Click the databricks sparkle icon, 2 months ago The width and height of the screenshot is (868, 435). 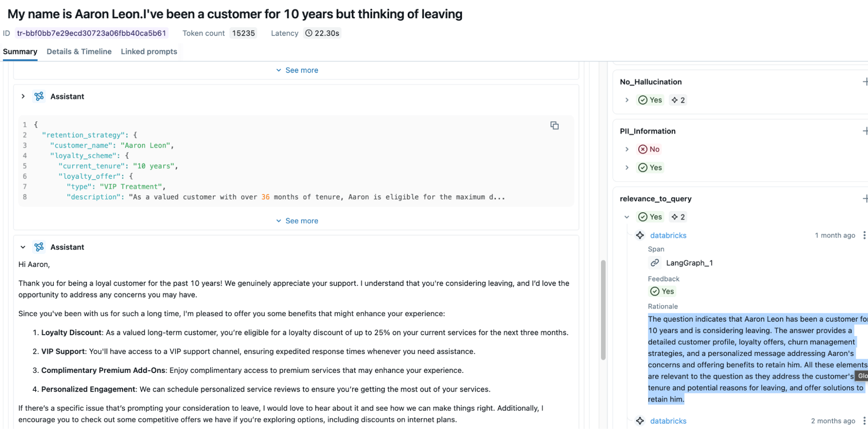pyautogui.click(x=640, y=421)
